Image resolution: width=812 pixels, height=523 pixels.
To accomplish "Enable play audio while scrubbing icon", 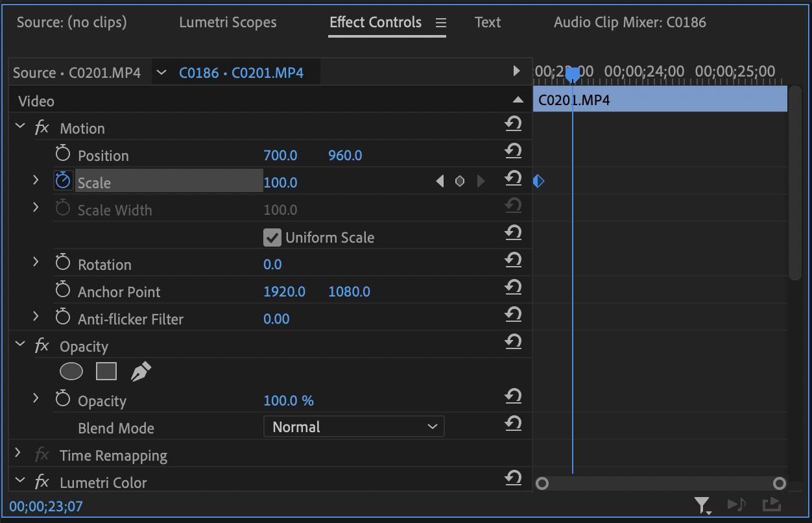I will pyautogui.click(x=737, y=504).
